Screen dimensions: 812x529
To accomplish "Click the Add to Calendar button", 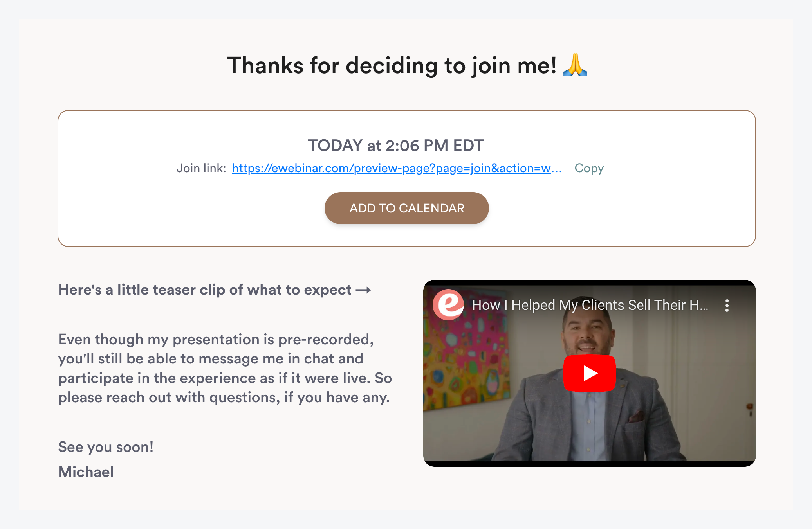I will pyautogui.click(x=406, y=208).
